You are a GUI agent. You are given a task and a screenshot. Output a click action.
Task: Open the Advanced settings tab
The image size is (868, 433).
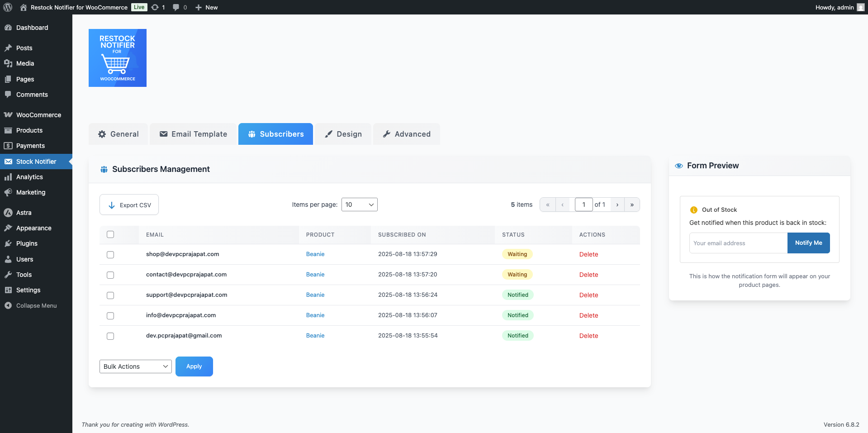[406, 134]
